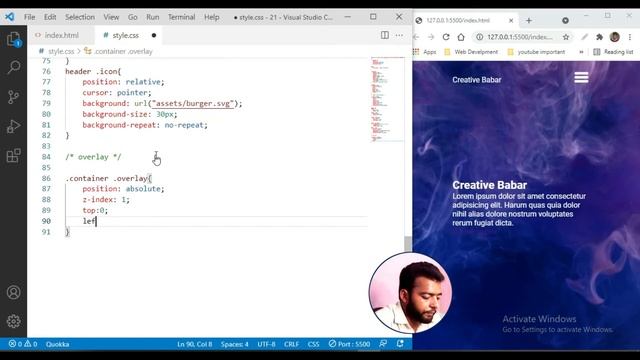Click the /* overlay */ comment line
The image size is (640, 360).
click(93, 157)
